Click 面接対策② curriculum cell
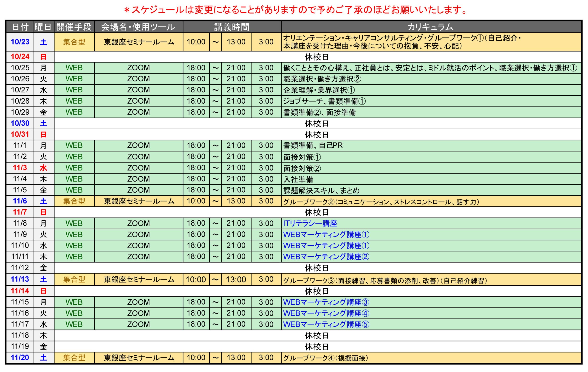Screen dimensions: 588x372 pyautogui.click(x=431, y=168)
